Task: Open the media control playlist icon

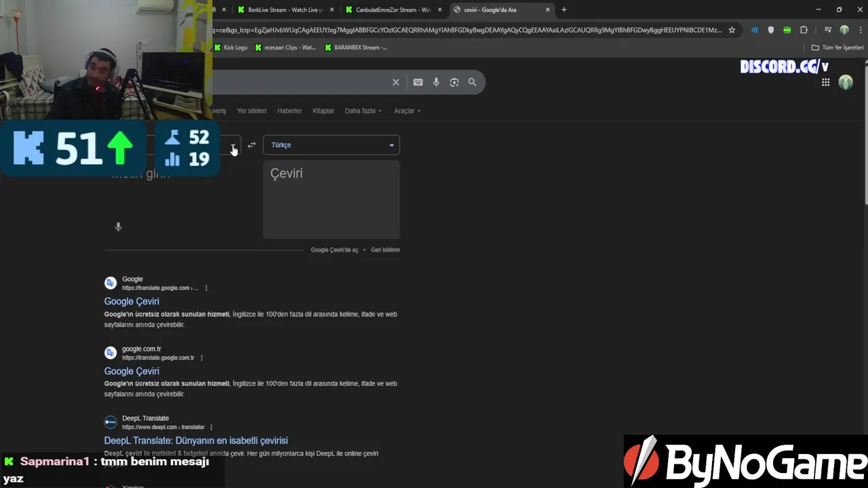Action: tap(827, 30)
